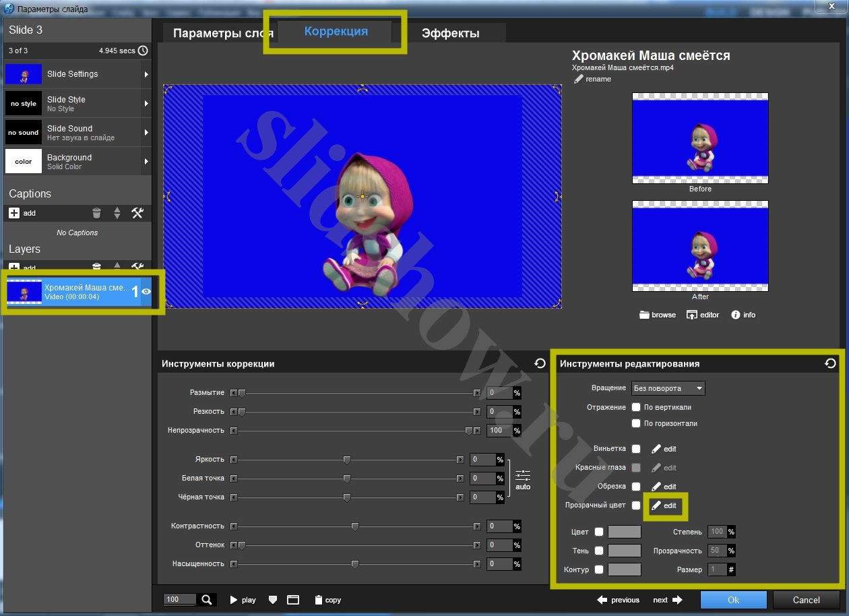Expand the Slide Style entry
849x616 pixels.
(x=146, y=104)
